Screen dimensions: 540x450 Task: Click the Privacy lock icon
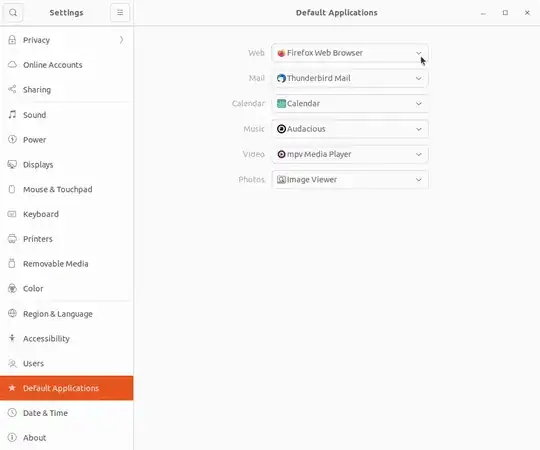tap(12, 40)
